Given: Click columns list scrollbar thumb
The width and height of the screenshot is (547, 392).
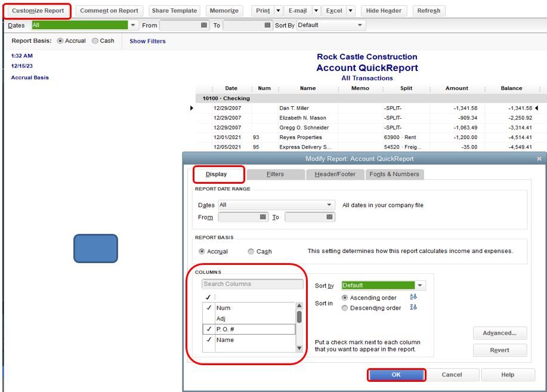Looking at the screenshot, I should pyautogui.click(x=299, y=317).
